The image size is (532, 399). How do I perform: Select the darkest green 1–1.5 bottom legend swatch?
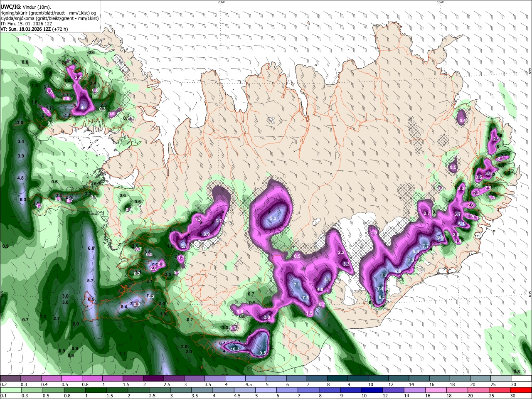(96, 390)
